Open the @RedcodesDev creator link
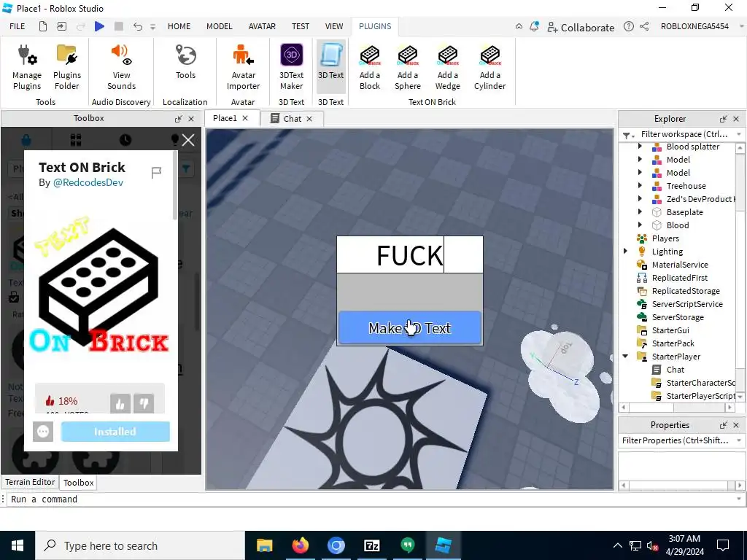This screenshot has height=560, width=747. [x=88, y=182]
